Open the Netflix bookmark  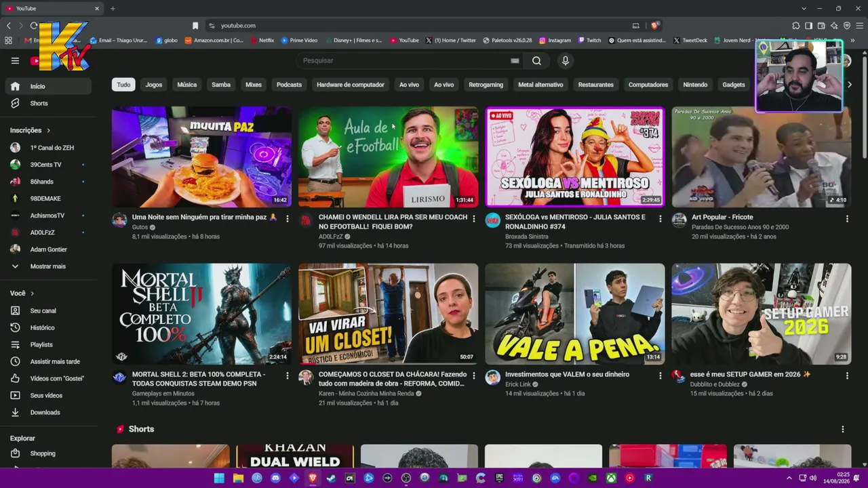point(262,40)
